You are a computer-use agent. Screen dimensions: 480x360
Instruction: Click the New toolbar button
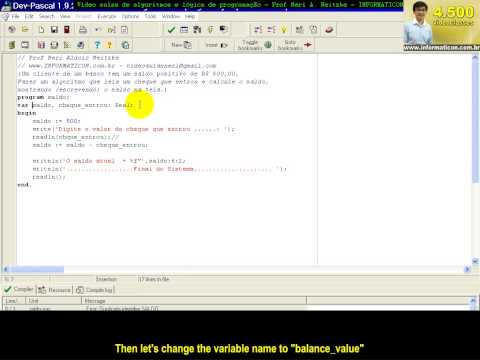coord(181,45)
